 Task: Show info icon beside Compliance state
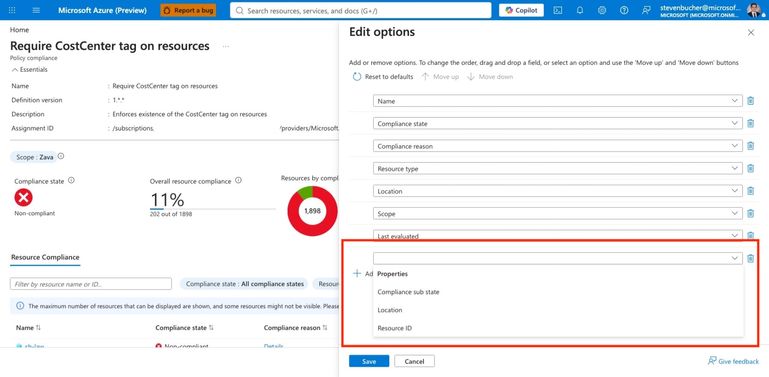click(71, 180)
